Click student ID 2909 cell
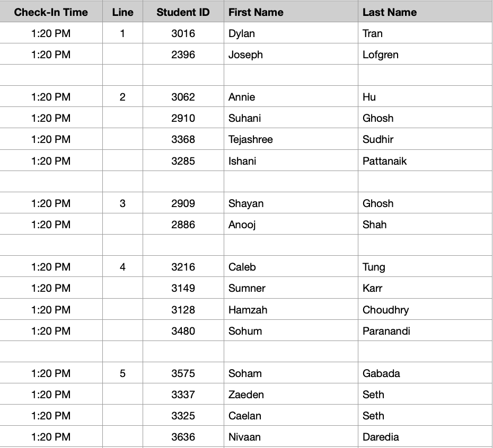The height and width of the screenshot is (448, 493). (x=183, y=203)
